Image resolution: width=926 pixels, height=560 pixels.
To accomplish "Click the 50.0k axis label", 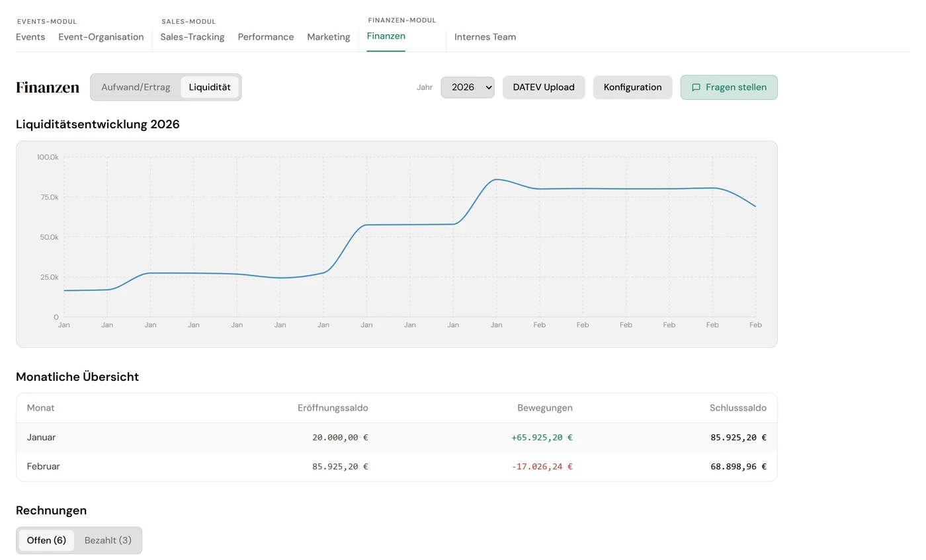I will (50, 237).
